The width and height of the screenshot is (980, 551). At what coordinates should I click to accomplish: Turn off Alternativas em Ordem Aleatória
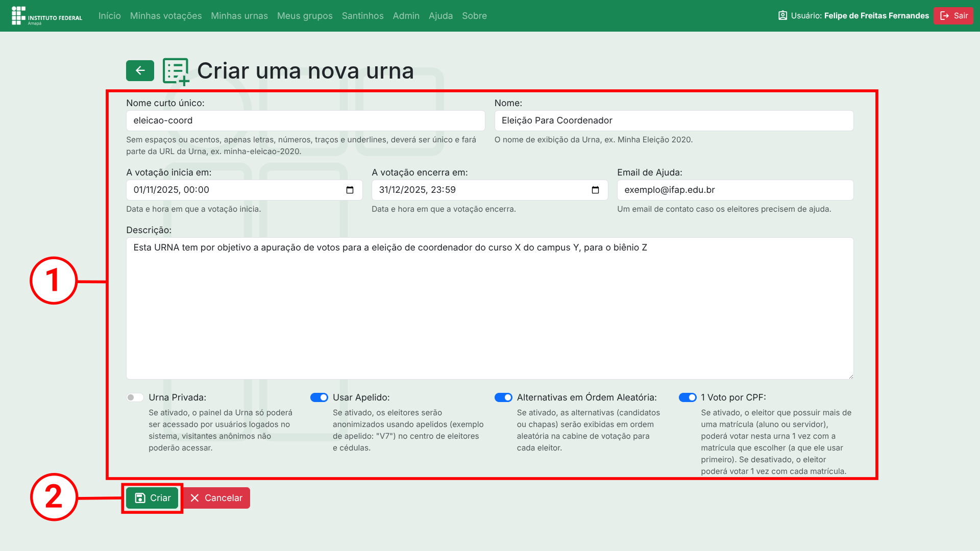tap(503, 397)
